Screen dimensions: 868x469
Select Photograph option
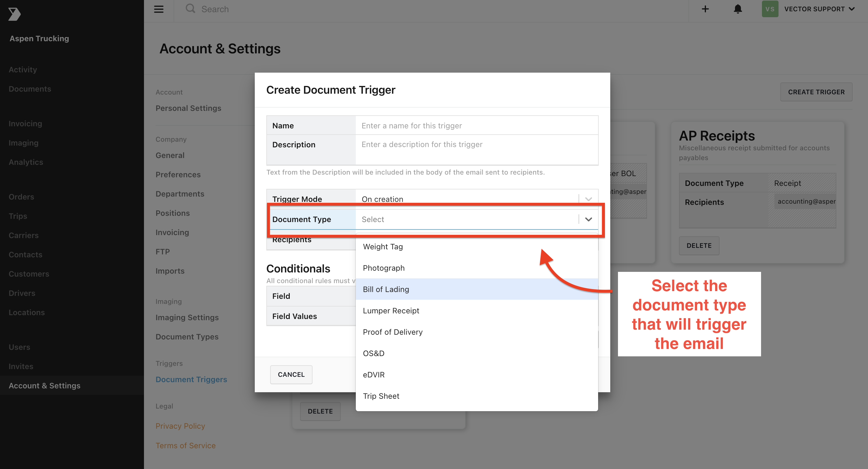click(x=476, y=268)
